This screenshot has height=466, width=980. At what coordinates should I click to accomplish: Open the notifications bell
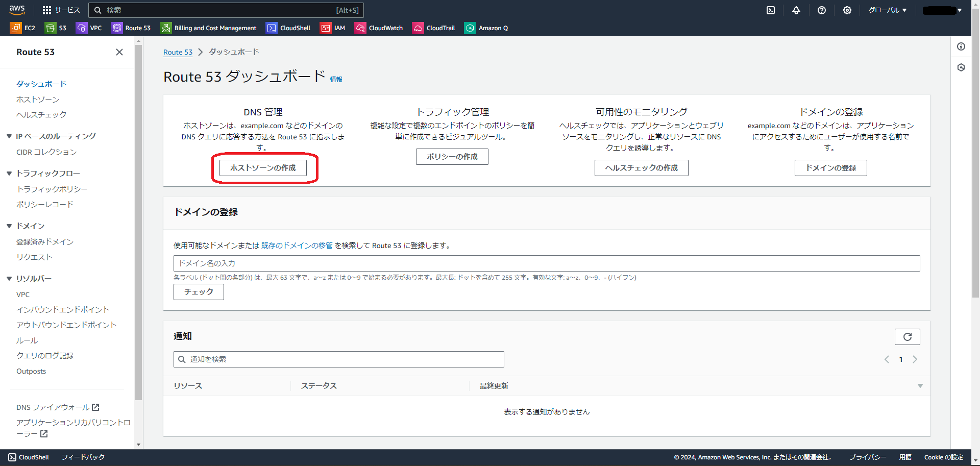796,10
